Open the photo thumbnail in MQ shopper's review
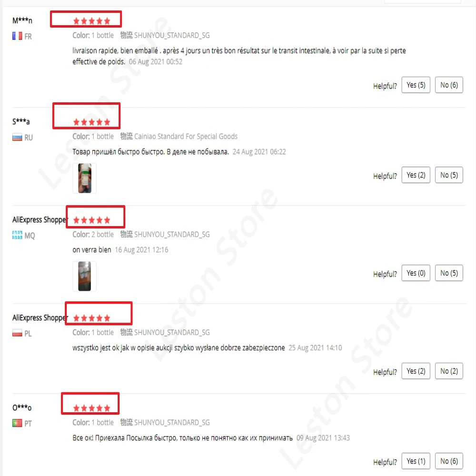Viewport: 476px width, 476px height. point(84,276)
